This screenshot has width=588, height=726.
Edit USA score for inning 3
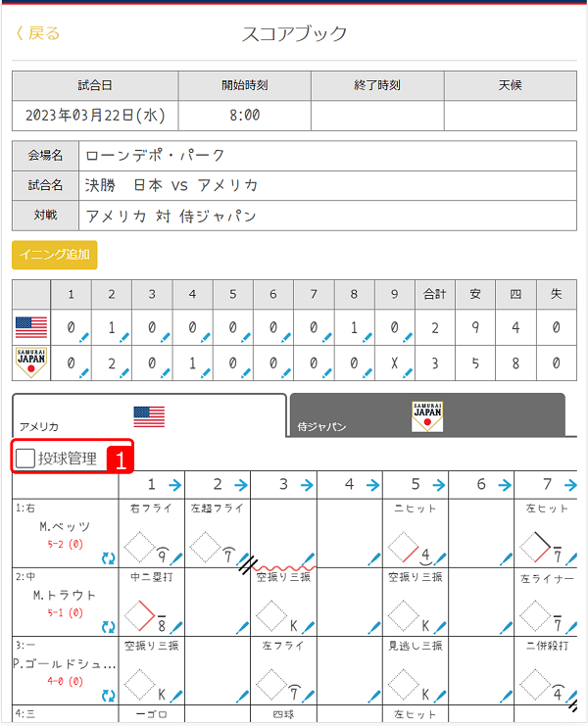pos(165,338)
